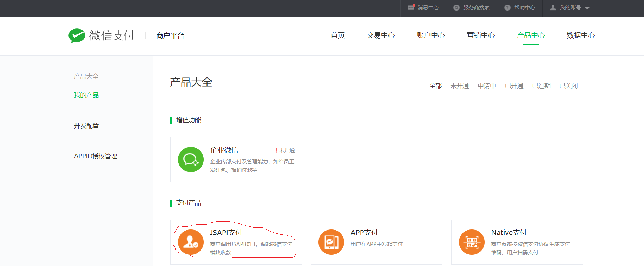Select 产品中心 navigation item
644x266 pixels.
(531, 35)
